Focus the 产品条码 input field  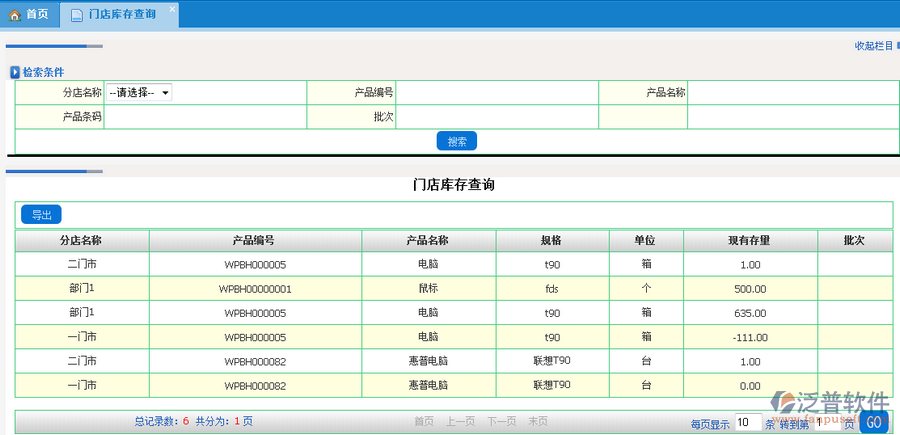point(205,117)
